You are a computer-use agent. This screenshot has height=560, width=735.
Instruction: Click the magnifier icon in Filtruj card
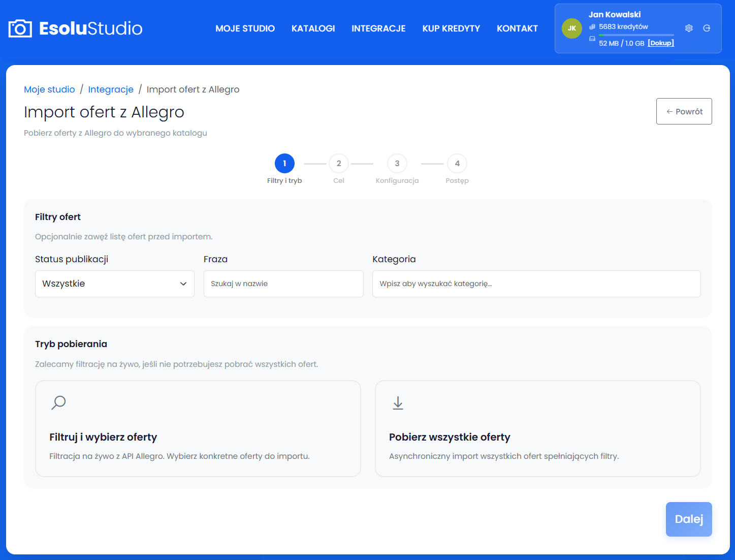click(59, 402)
